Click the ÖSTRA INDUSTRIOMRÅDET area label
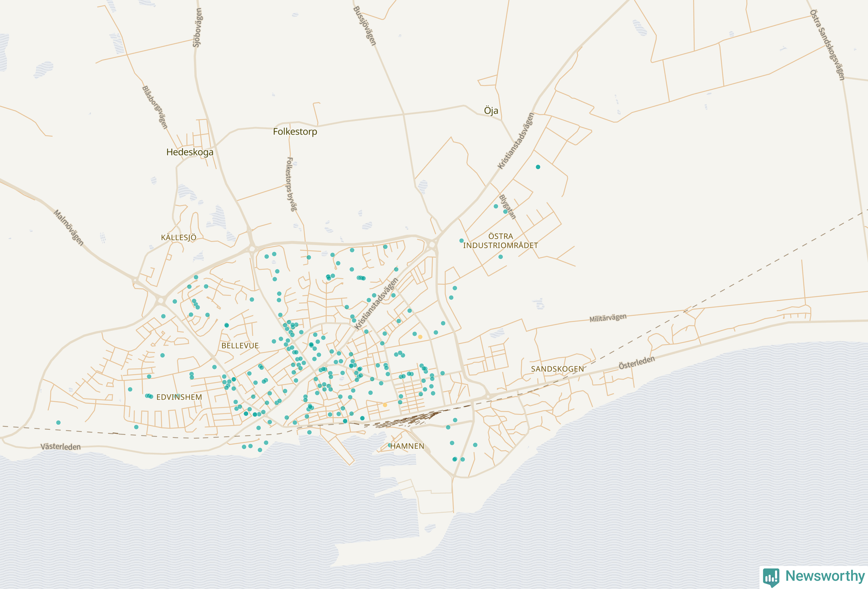Image resolution: width=868 pixels, height=589 pixels. click(500, 241)
